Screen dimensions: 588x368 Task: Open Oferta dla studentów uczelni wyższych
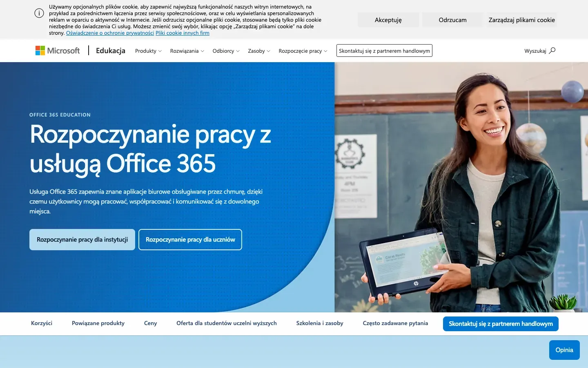pyautogui.click(x=227, y=323)
